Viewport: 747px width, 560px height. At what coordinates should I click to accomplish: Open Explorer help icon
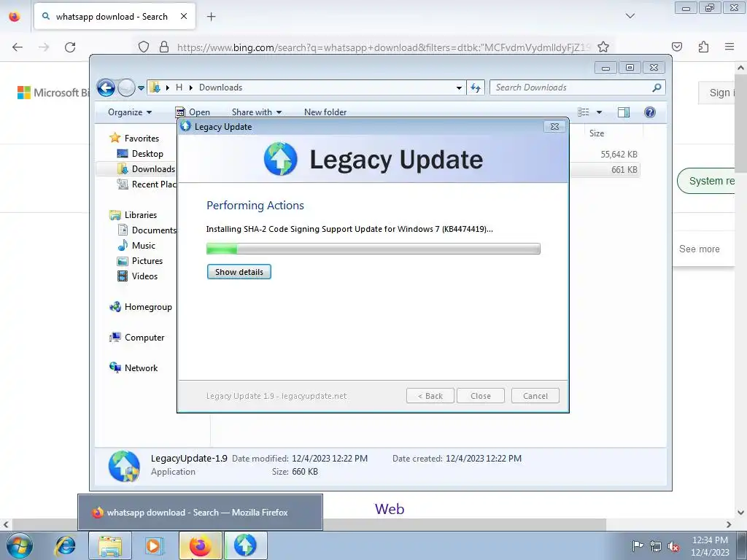(x=650, y=112)
